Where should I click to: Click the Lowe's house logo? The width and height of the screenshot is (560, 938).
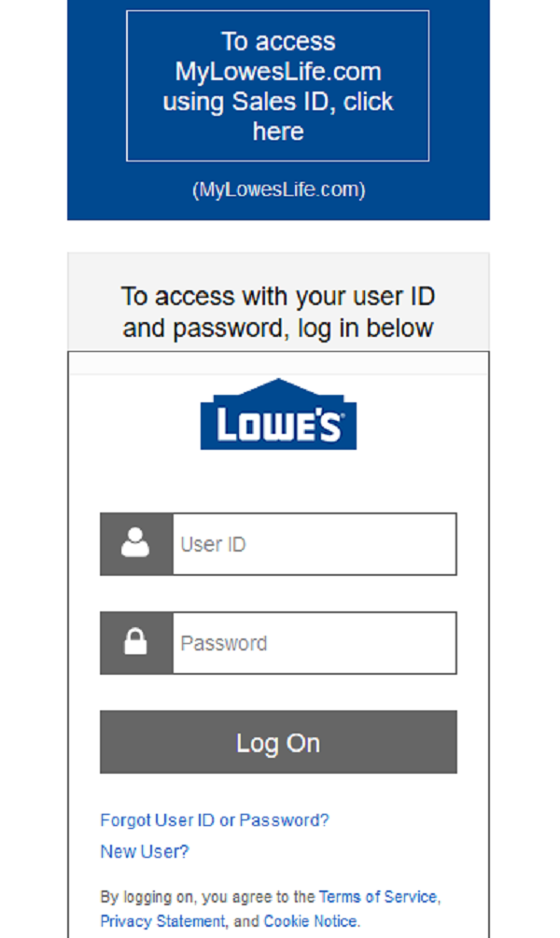278,416
